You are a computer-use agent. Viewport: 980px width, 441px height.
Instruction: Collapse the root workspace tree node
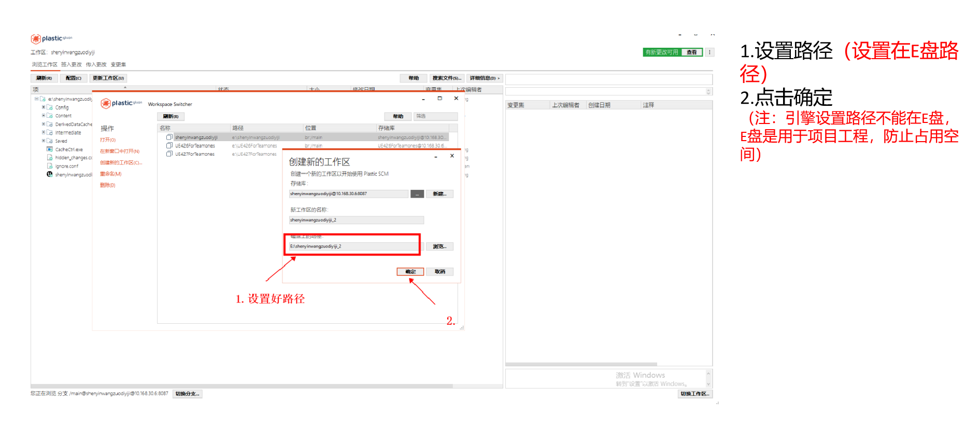coord(36,99)
